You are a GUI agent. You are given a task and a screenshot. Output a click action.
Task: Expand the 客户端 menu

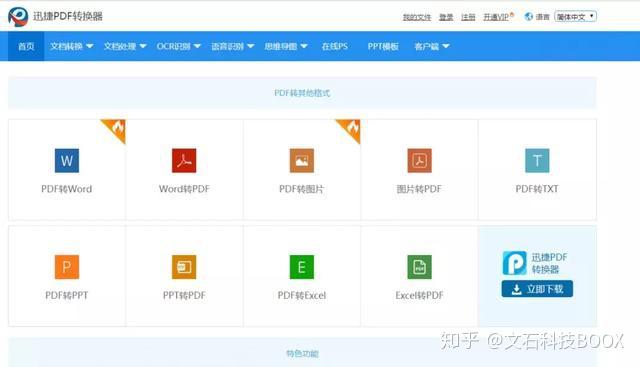432,46
